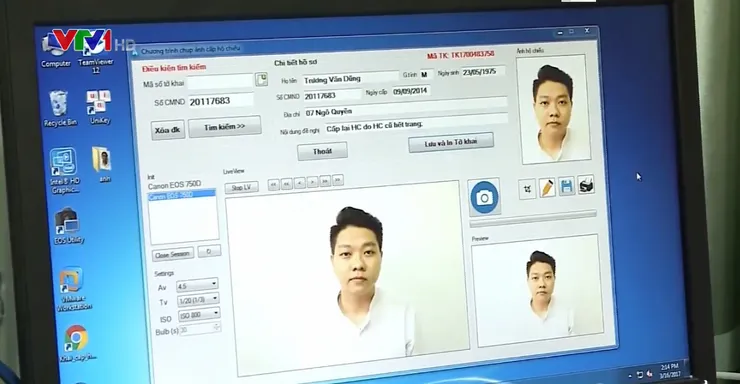740x384 pixels.
Task: Click the network icon in system tray
Action: [x=640, y=375]
